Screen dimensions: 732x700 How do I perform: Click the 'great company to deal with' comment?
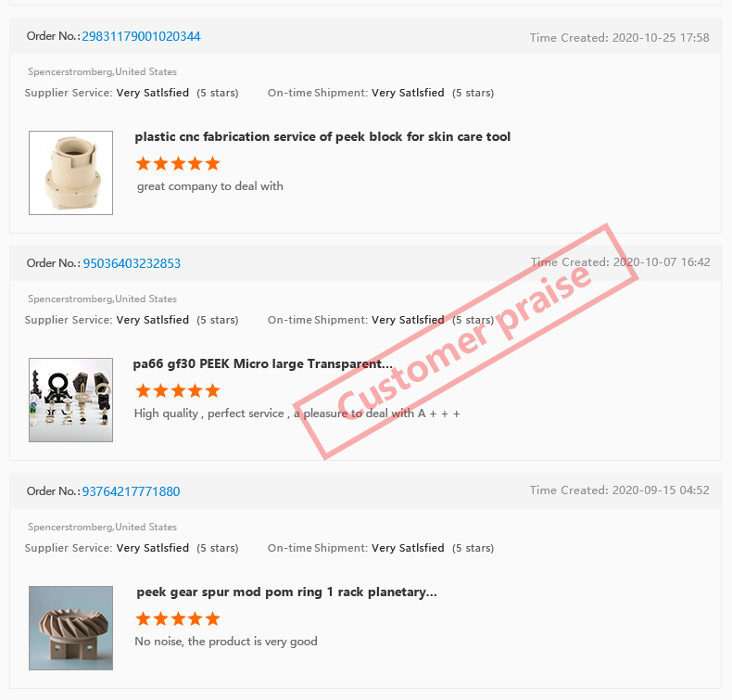tap(210, 186)
